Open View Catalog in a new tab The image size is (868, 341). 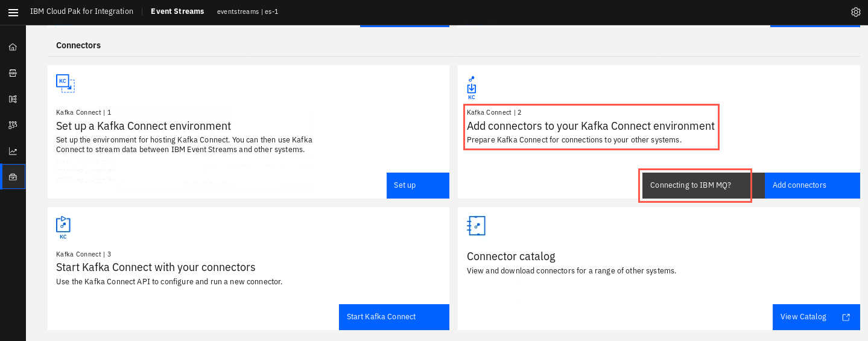[816, 317]
